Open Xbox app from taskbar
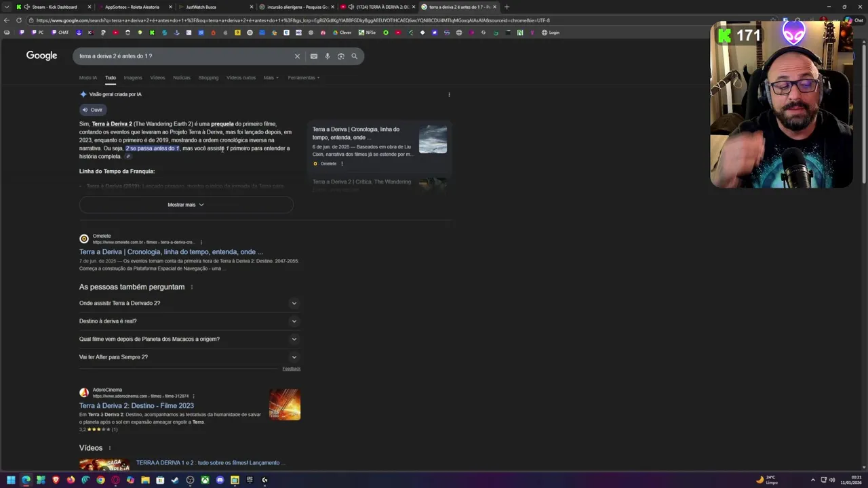The image size is (868, 488). tap(205, 480)
